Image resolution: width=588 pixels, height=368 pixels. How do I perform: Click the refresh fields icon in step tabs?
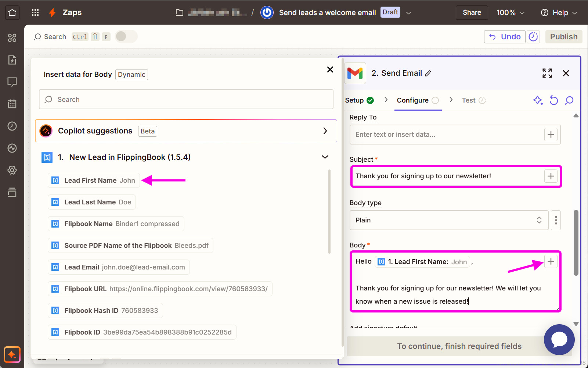pos(554,100)
